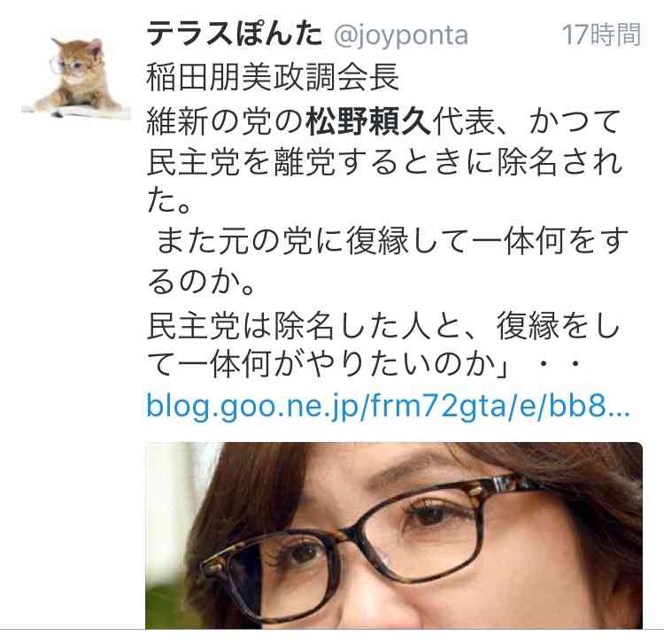Click the short line るのか。
This screenshot has height=644, width=664.
pyautogui.click(x=202, y=283)
